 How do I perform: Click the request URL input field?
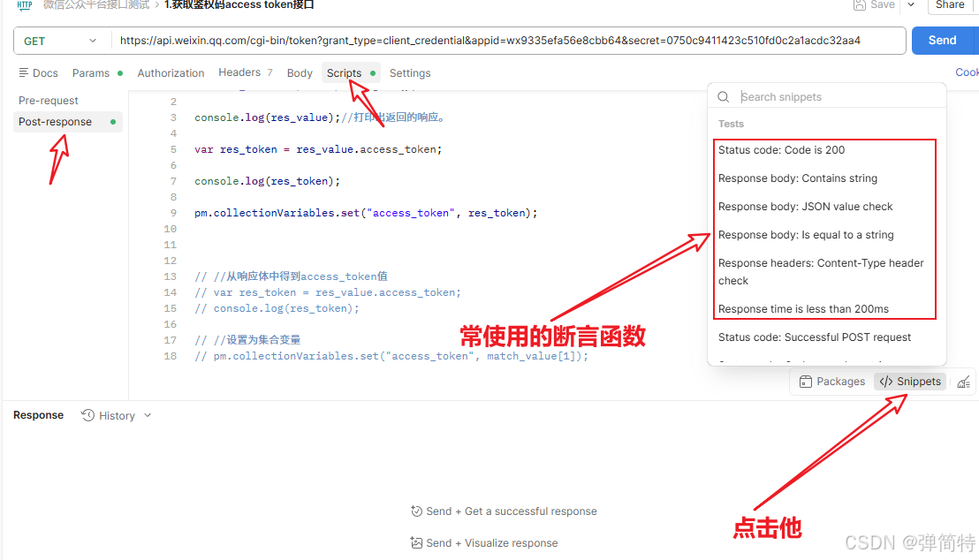click(508, 41)
